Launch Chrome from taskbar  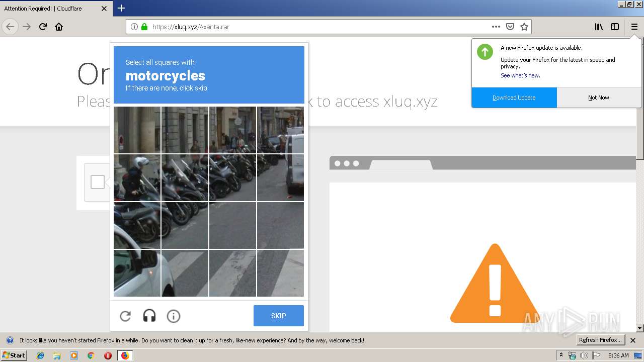click(x=91, y=355)
